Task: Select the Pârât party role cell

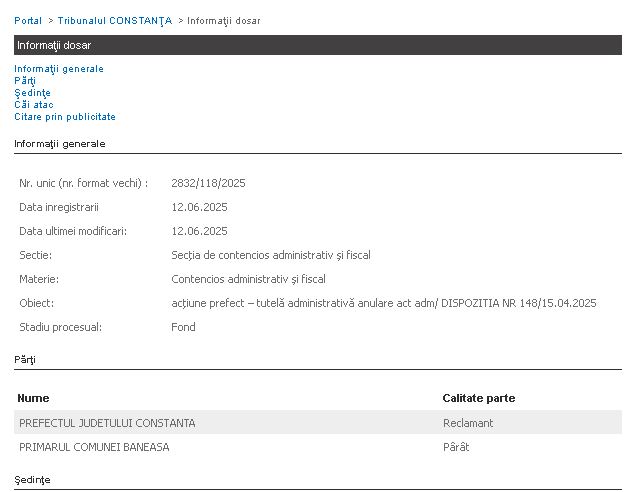Action: click(456, 447)
